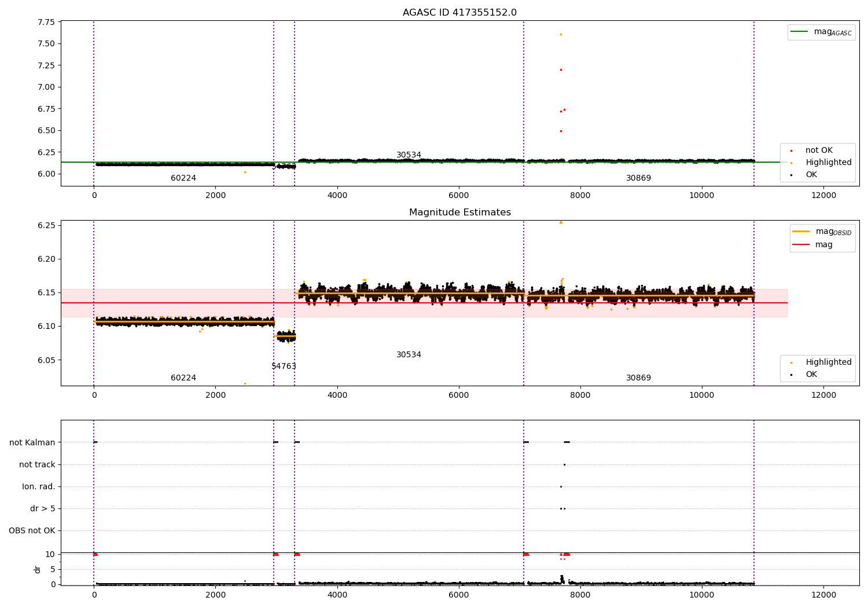Click the 'not track' axis label
This screenshot has height=608, width=868.
click(x=37, y=465)
